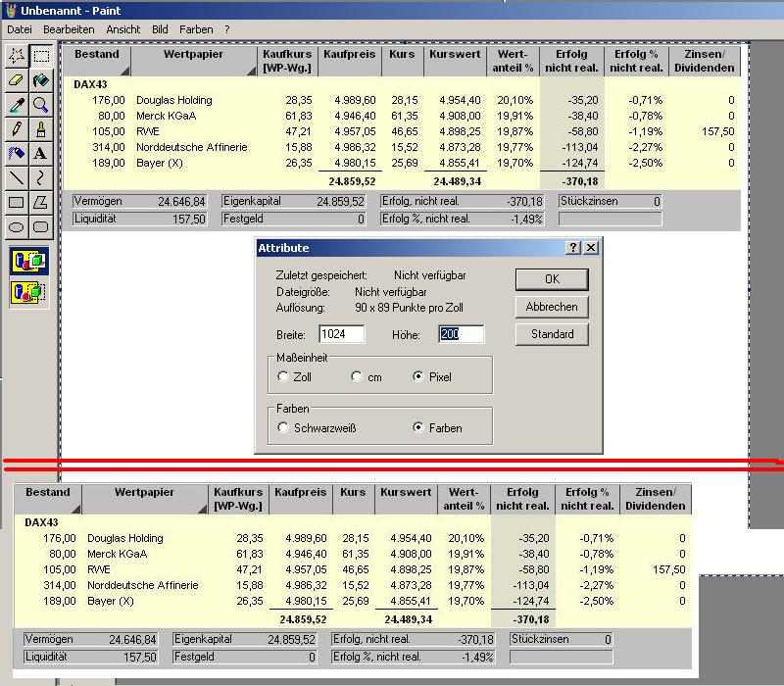Screen dimensions: 784x686
Task: Select the Text tool
Action: [x=40, y=153]
